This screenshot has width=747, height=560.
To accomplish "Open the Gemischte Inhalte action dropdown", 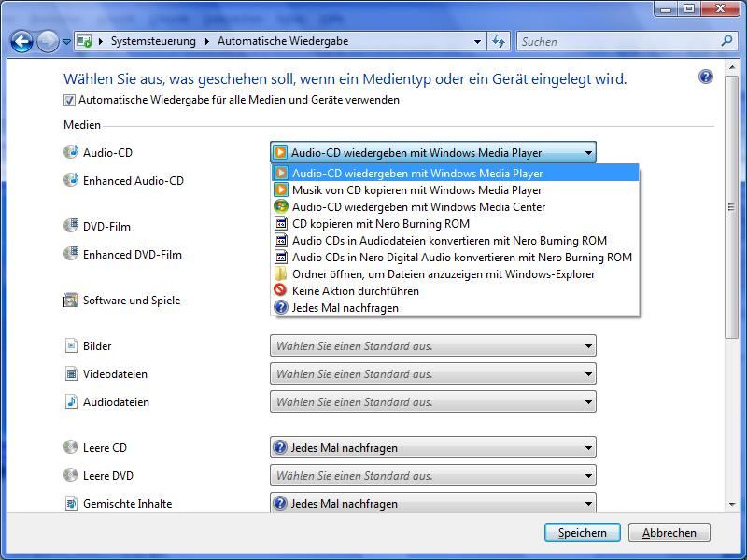I will click(x=433, y=503).
